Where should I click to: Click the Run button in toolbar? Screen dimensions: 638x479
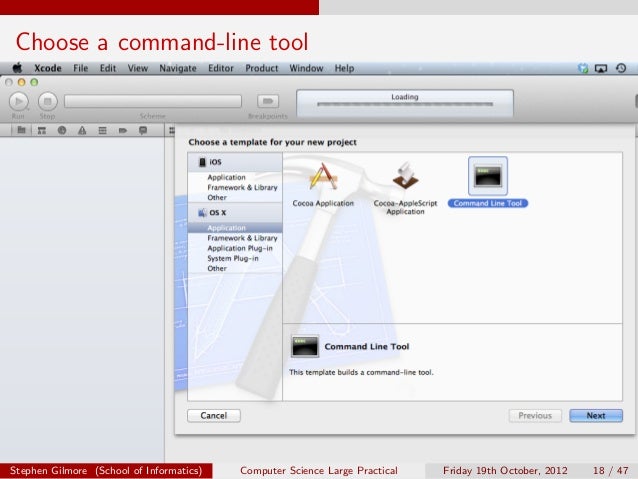coord(19,101)
